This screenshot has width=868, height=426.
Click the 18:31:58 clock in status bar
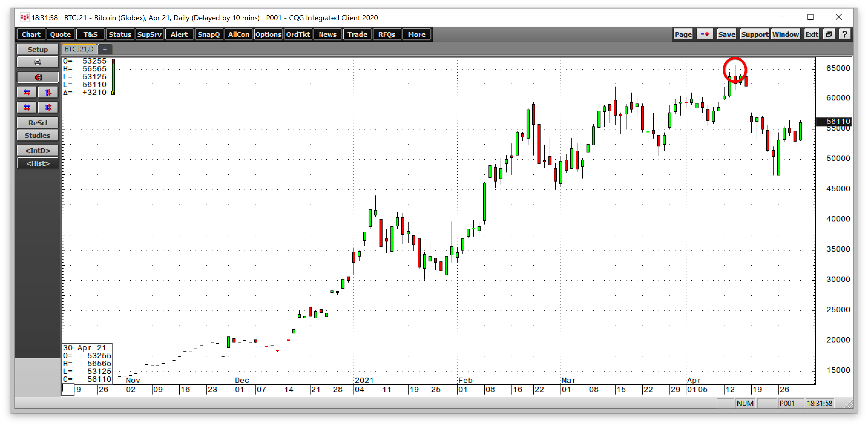click(820, 403)
